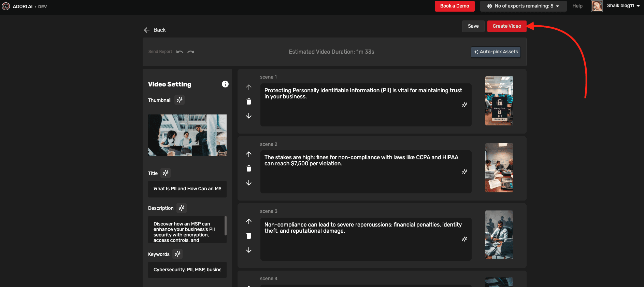Rewrite scene 3 text with AI sparkle
The width and height of the screenshot is (644, 287).
point(464,239)
